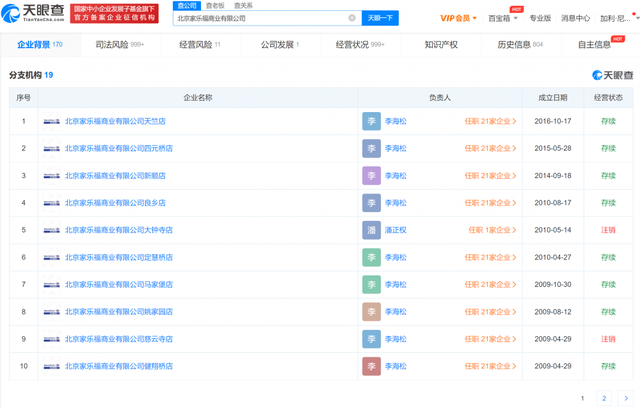Click the 注销 status in row 5
The height and width of the screenshot is (408, 640).
(608, 230)
